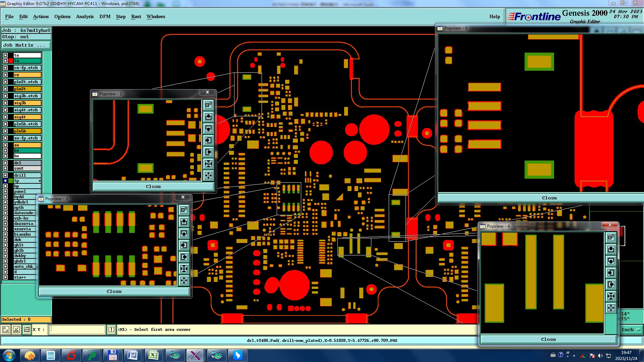Click the X Y coordinate input field
Screen dimensions: 644x362
pyautogui.click(x=77, y=329)
